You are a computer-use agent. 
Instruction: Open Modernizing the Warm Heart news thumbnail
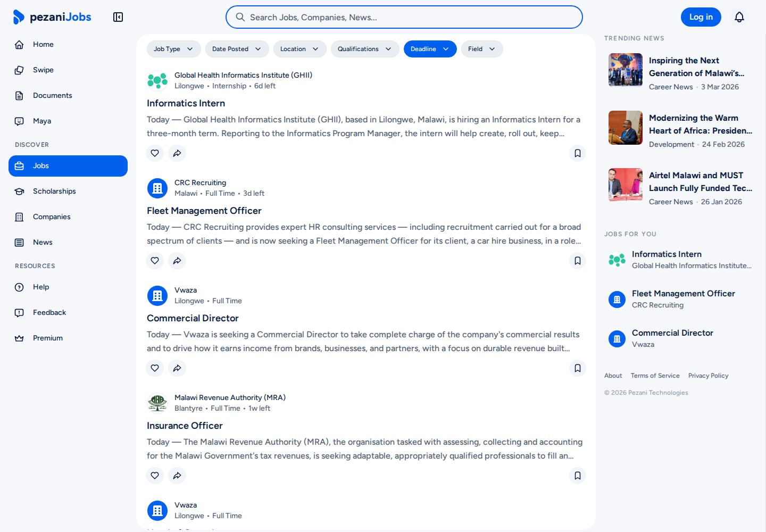pos(626,128)
